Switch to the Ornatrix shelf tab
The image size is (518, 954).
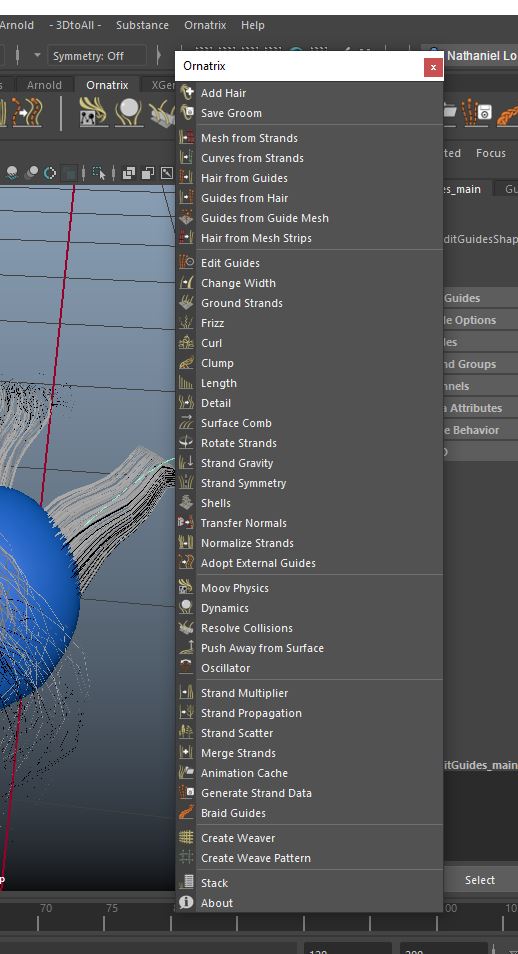pos(107,85)
